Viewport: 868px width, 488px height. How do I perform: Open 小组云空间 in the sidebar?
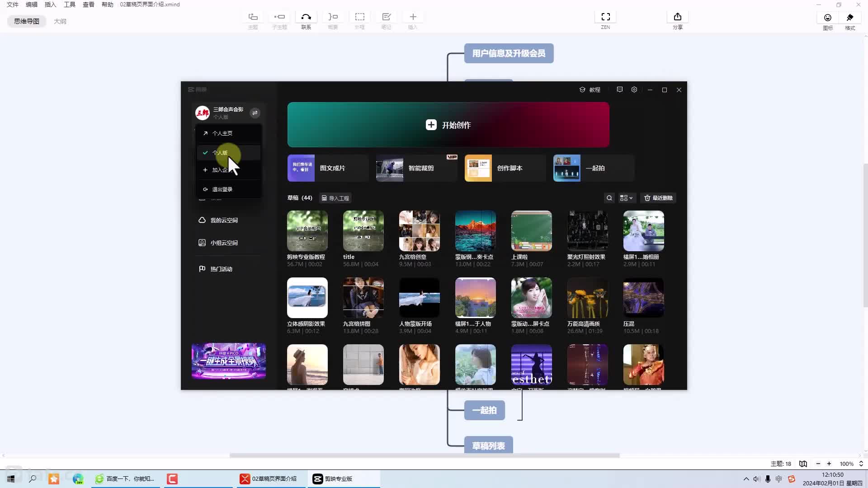[x=218, y=243]
